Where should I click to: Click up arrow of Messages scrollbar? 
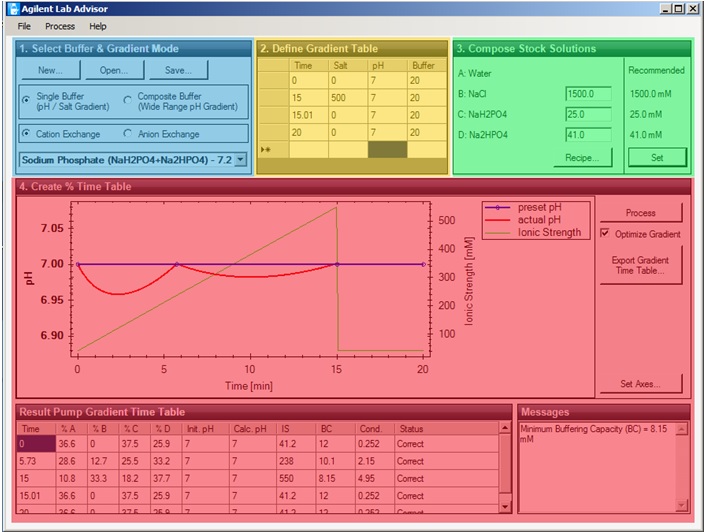tap(682, 429)
